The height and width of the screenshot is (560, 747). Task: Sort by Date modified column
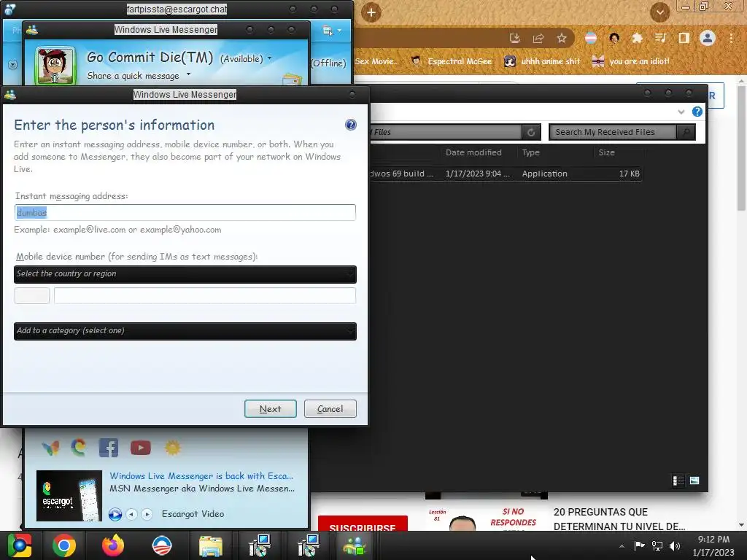click(473, 152)
